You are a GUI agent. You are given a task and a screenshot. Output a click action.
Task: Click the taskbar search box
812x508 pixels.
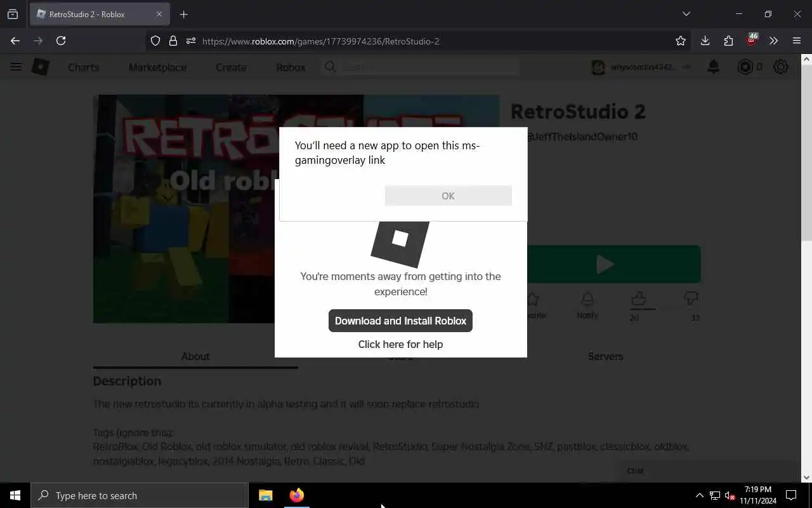point(140,495)
